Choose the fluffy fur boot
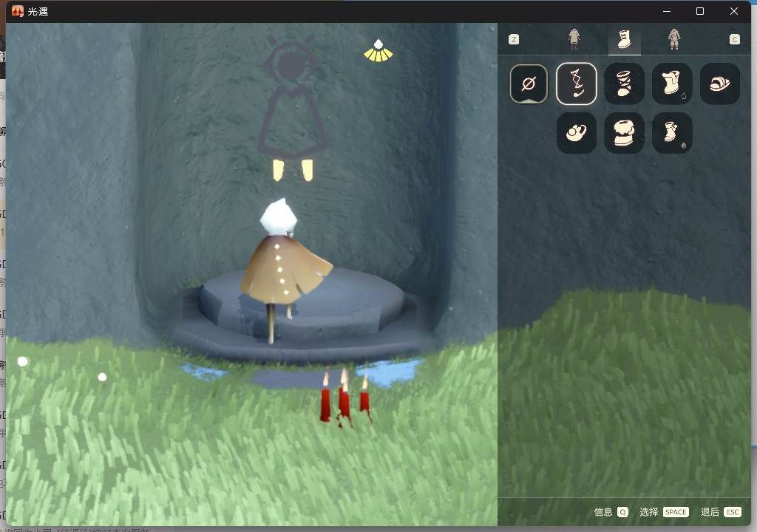 click(624, 133)
